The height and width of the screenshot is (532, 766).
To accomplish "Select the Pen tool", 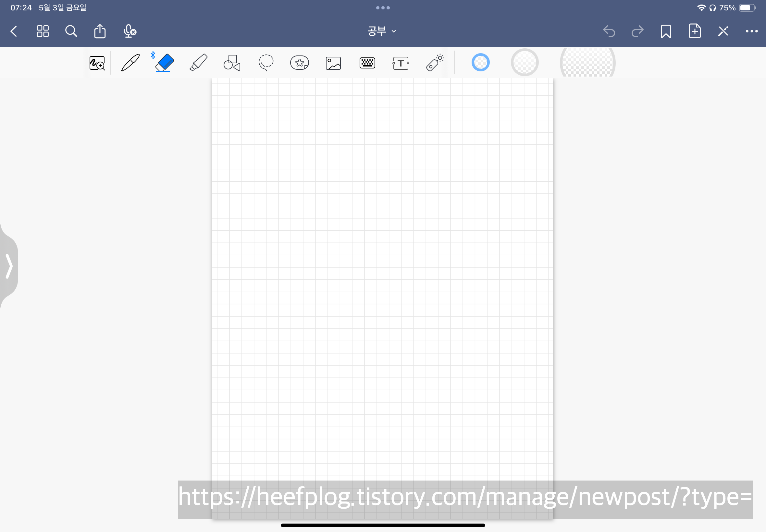I will pos(130,63).
